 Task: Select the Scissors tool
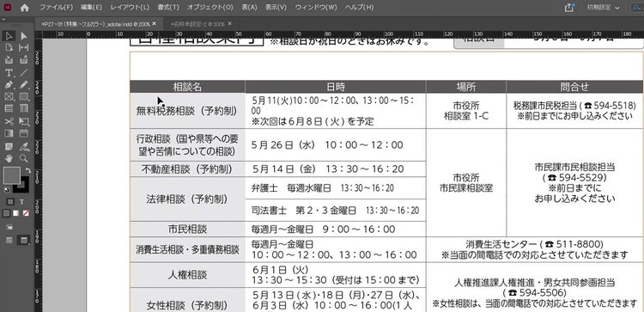(x=9, y=121)
